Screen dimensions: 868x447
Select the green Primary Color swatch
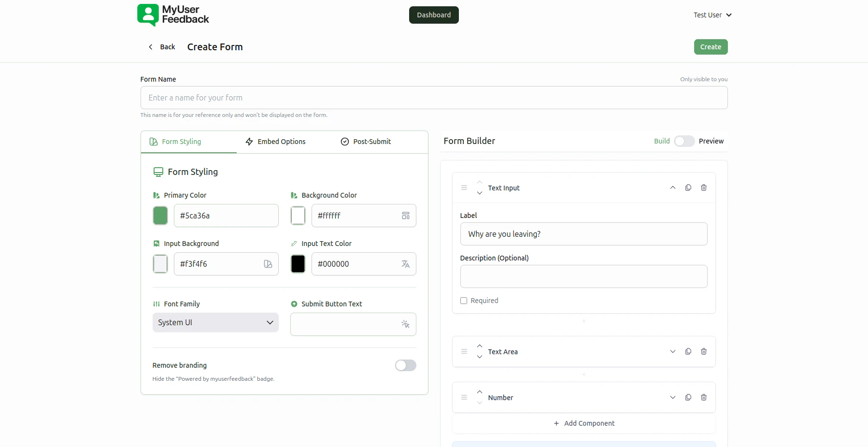160,216
